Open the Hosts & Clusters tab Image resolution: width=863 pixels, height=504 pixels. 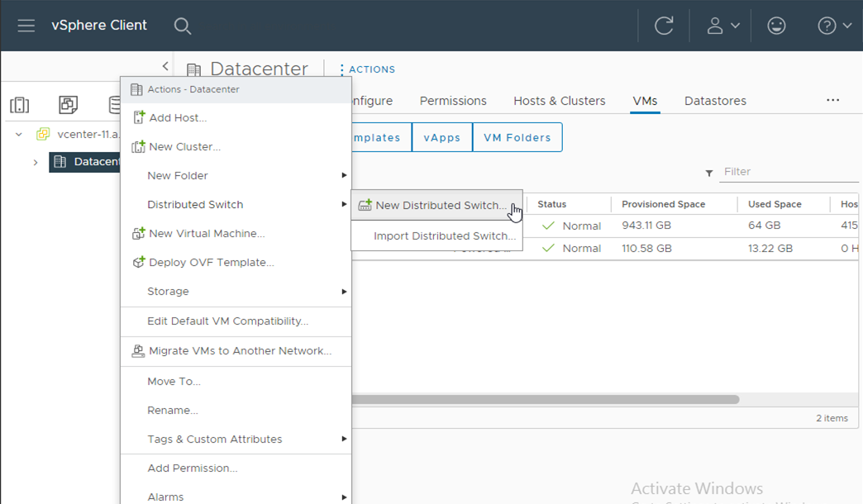pyautogui.click(x=559, y=101)
